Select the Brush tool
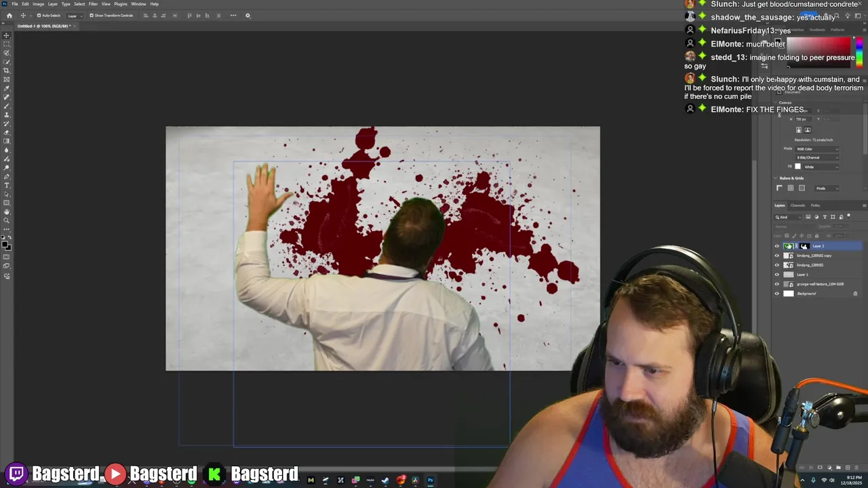 (7, 105)
